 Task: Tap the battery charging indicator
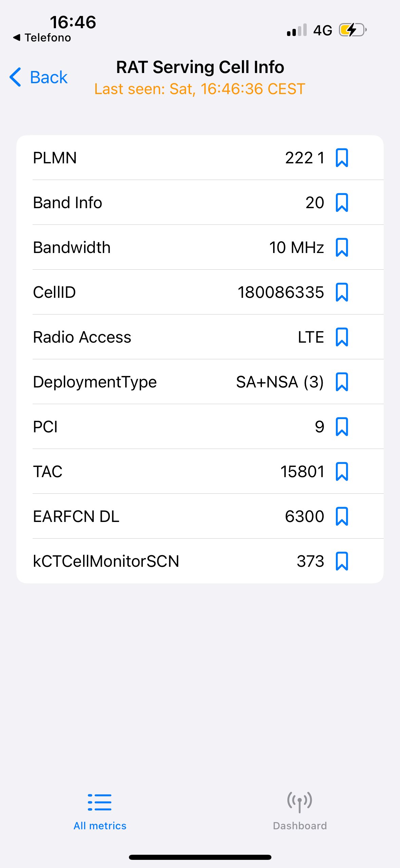coord(352,30)
